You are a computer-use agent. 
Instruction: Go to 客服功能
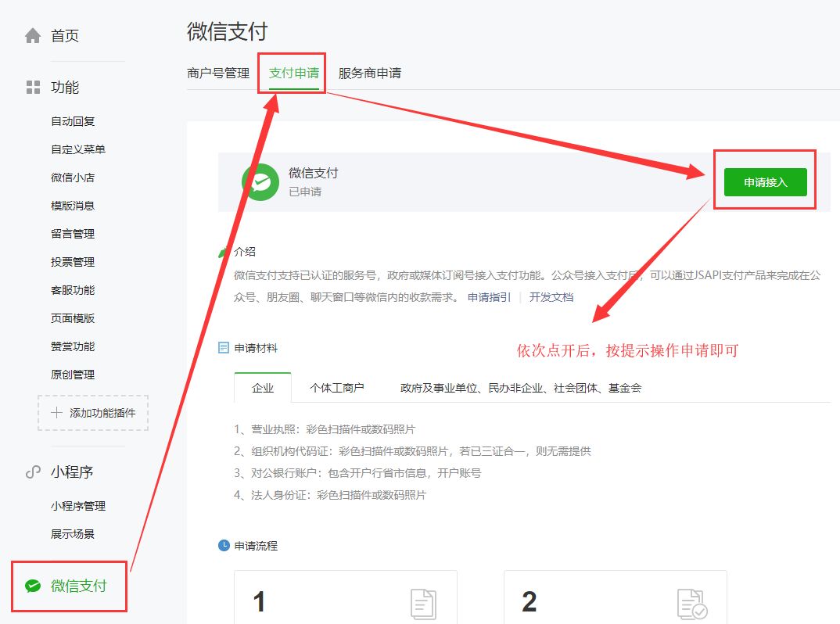click(73, 290)
